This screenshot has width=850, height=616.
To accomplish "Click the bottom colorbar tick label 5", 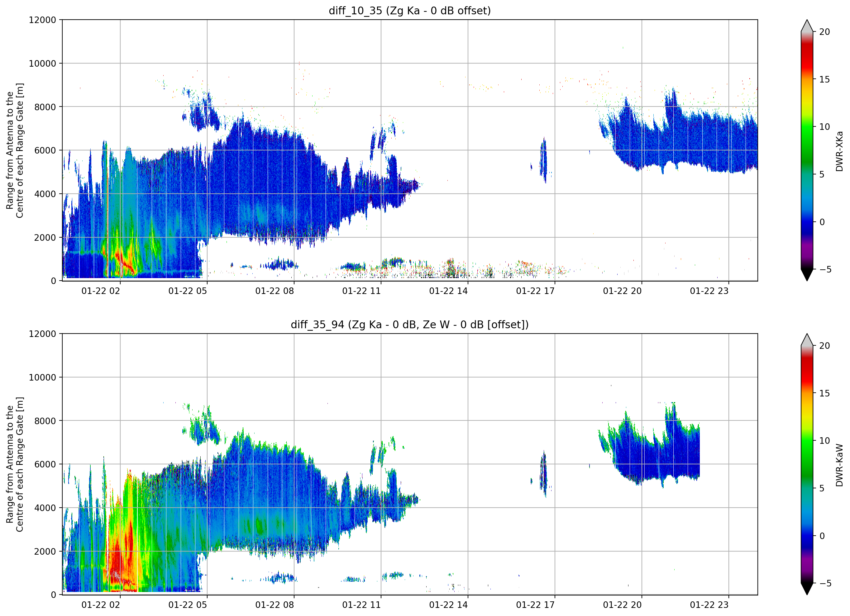I will pos(822,488).
